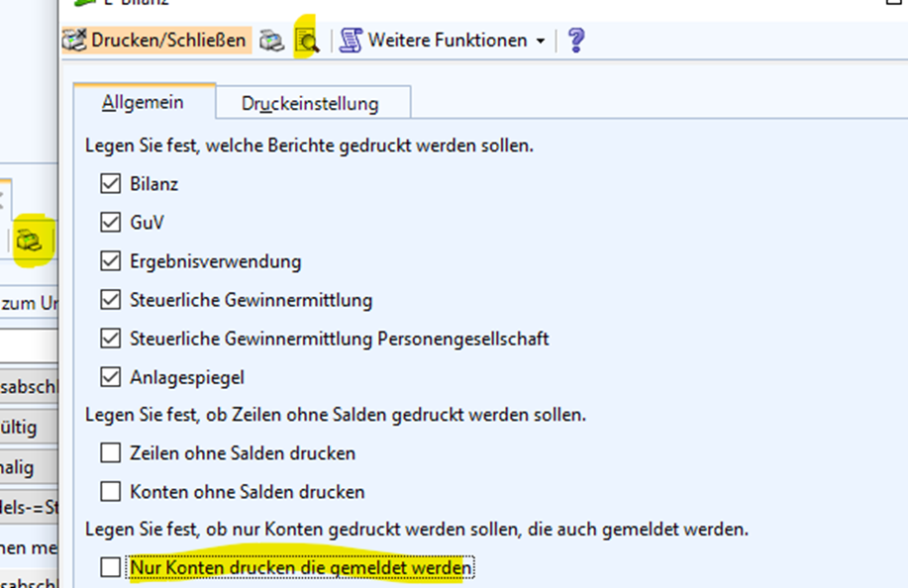Screen dimensions: 908x588
Task: Deselect the Anlagespiegel checkbox
Action: 110,377
